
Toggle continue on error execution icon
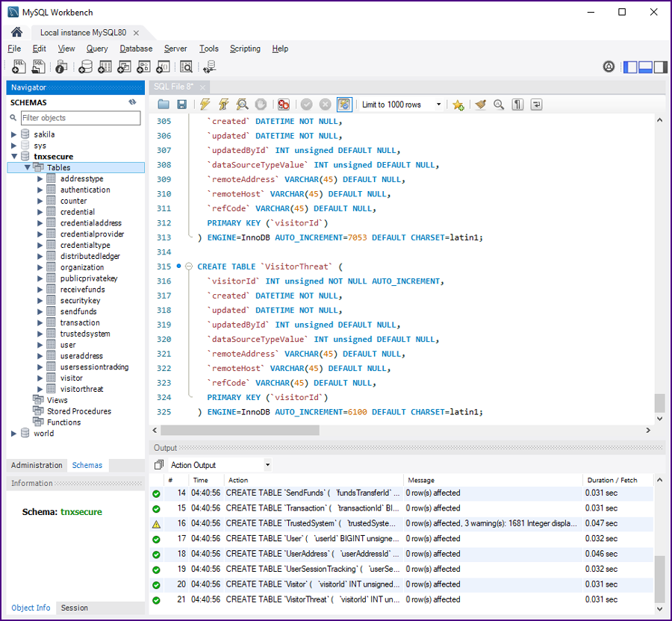click(283, 104)
